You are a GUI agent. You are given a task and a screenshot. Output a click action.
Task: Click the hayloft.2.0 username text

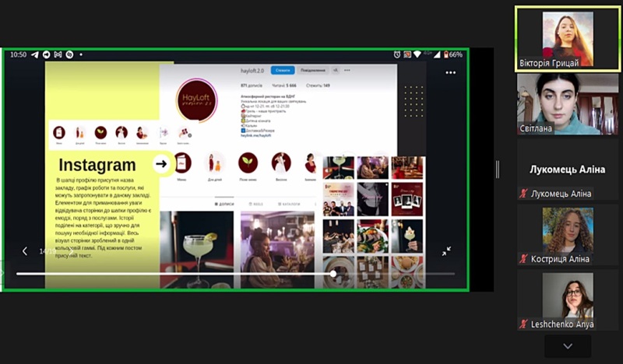(x=252, y=71)
